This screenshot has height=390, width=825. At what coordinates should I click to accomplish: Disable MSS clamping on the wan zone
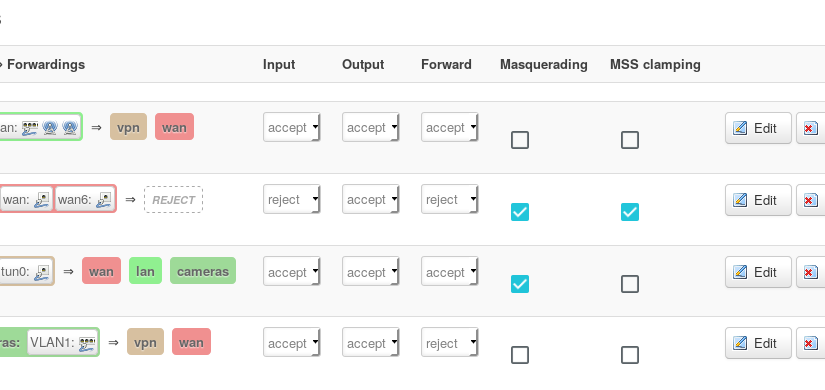coord(630,212)
